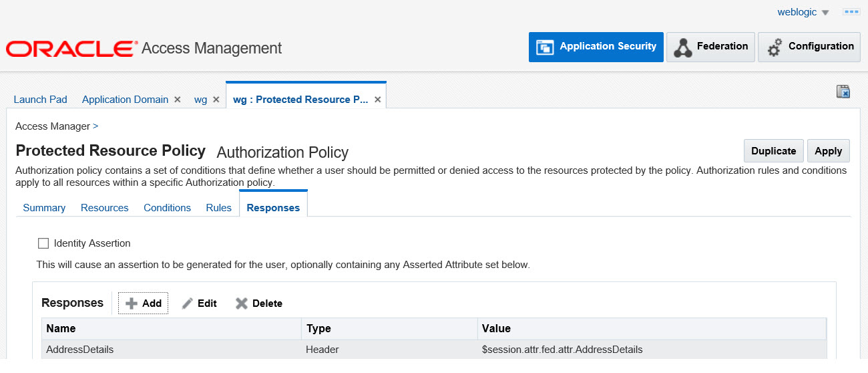Switch to the Resources tab
This screenshot has width=868, height=373.
pos(104,208)
